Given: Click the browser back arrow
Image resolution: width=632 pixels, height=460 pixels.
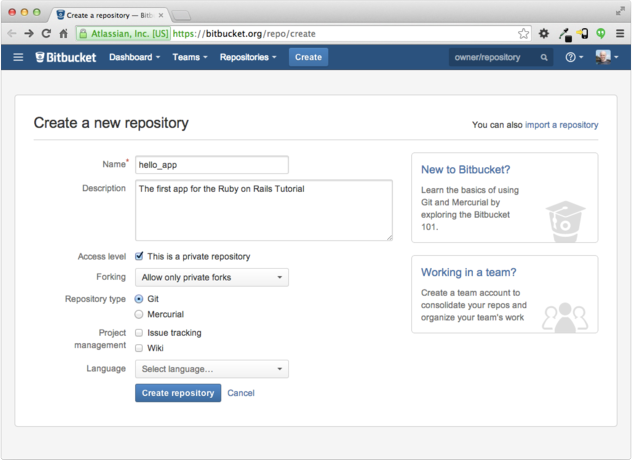Looking at the screenshot, I should click(x=11, y=33).
